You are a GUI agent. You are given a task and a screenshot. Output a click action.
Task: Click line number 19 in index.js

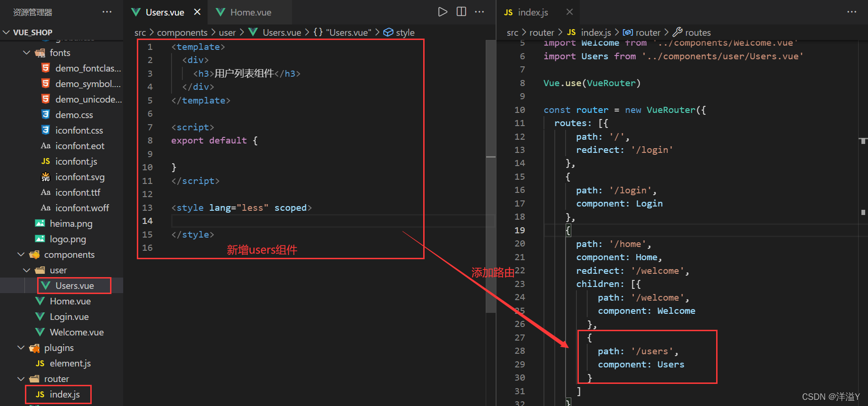[520, 230]
